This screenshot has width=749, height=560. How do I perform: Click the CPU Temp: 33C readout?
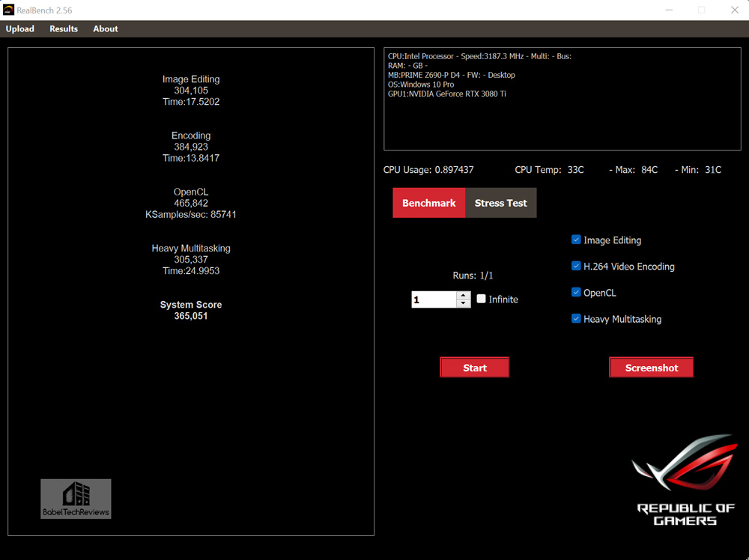point(549,170)
